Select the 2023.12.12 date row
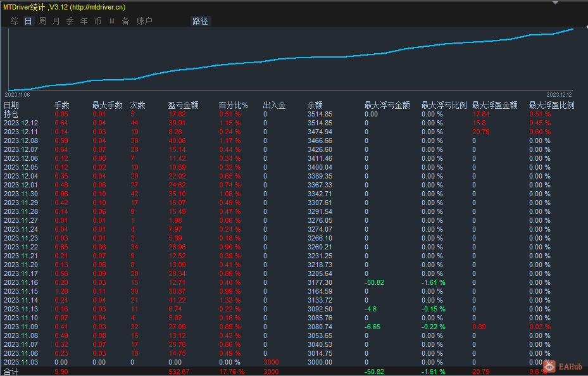This screenshot has height=376, width=588. pos(21,123)
